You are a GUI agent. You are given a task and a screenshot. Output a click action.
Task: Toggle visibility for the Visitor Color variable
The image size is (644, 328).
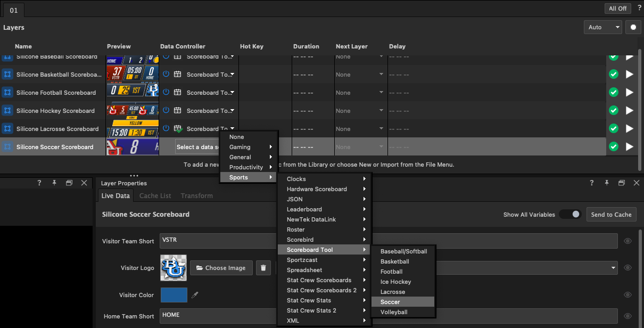tap(628, 295)
